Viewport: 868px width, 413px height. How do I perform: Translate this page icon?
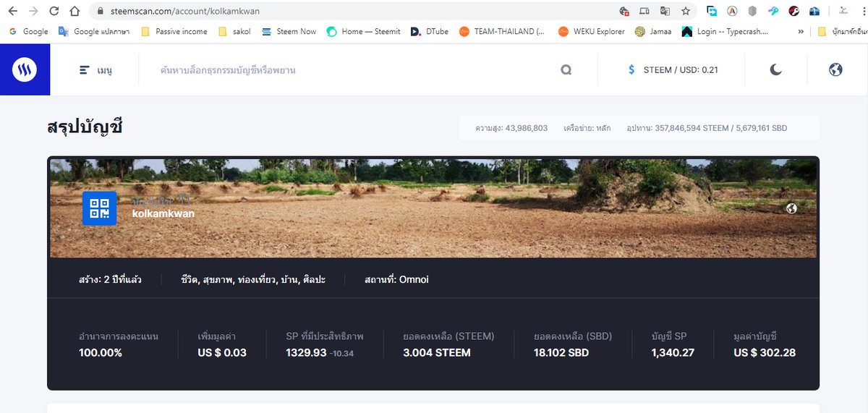[x=665, y=12]
